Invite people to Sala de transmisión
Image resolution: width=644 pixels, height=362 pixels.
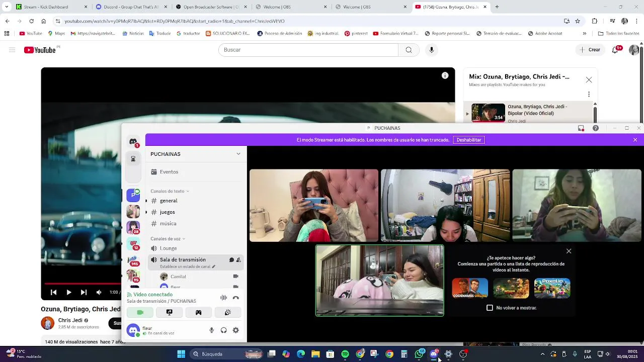click(238, 260)
